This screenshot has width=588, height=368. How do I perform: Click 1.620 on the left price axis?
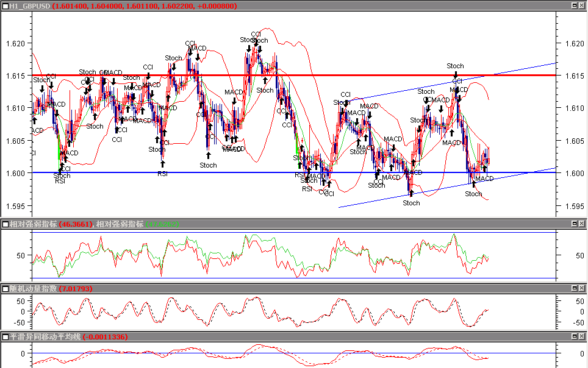pos(15,43)
